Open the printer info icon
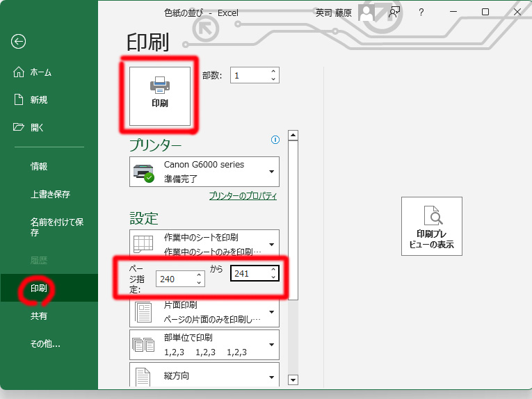Viewport: 532px width, 399px height. [x=275, y=140]
